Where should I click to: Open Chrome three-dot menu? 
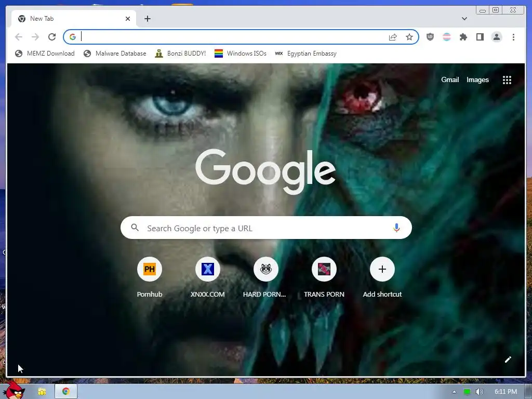(x=513, y=37)
